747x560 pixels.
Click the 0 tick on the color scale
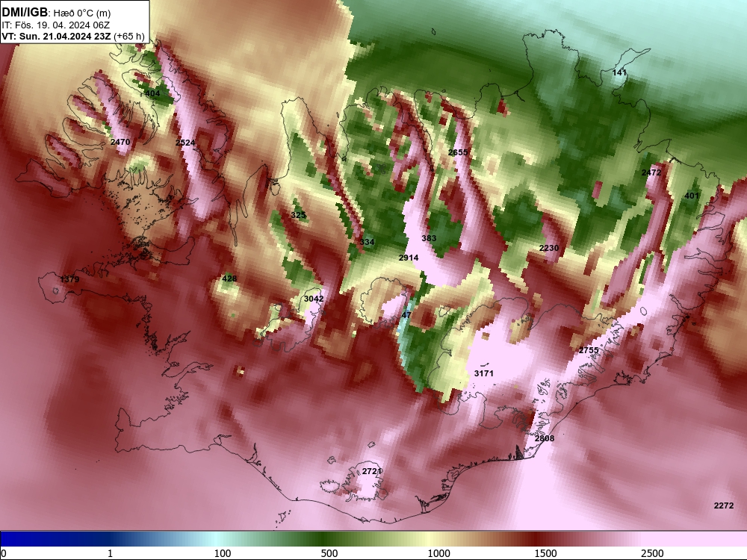coord(4,553)
